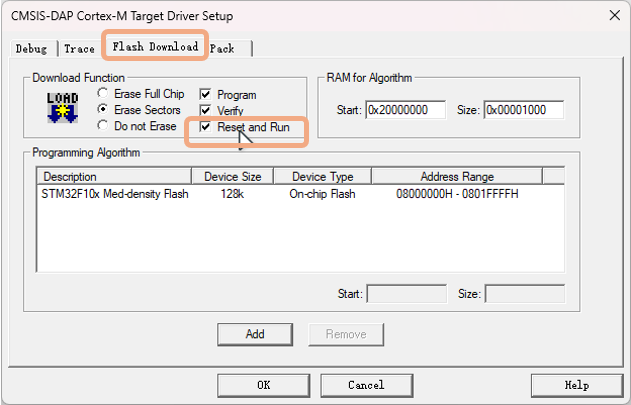Uncheck Reset and Run checkbox
Screen dimensions: 631x405
tap(205, 127)
